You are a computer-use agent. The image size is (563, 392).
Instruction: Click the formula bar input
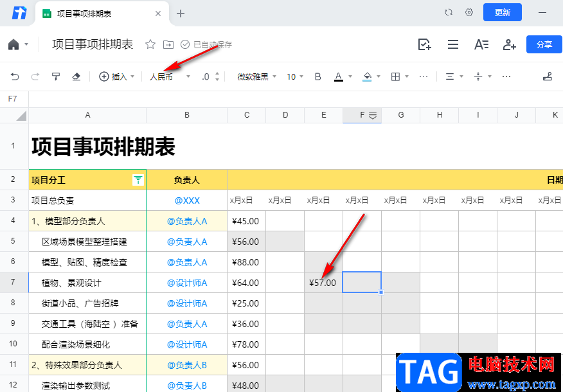pyautogui.click(x=296, y=99)
